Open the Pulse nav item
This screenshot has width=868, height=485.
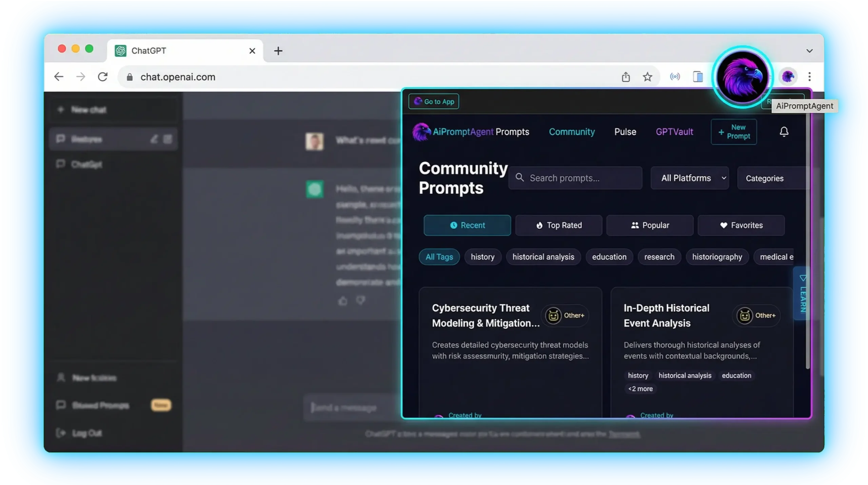click(625, 132)
